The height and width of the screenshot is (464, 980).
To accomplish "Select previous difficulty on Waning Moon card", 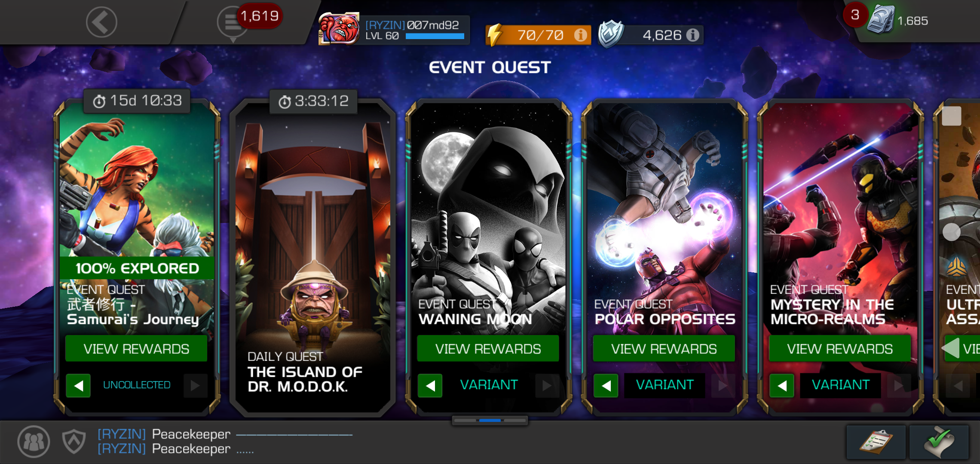I will pyautogui.click(x=430, y=385).
